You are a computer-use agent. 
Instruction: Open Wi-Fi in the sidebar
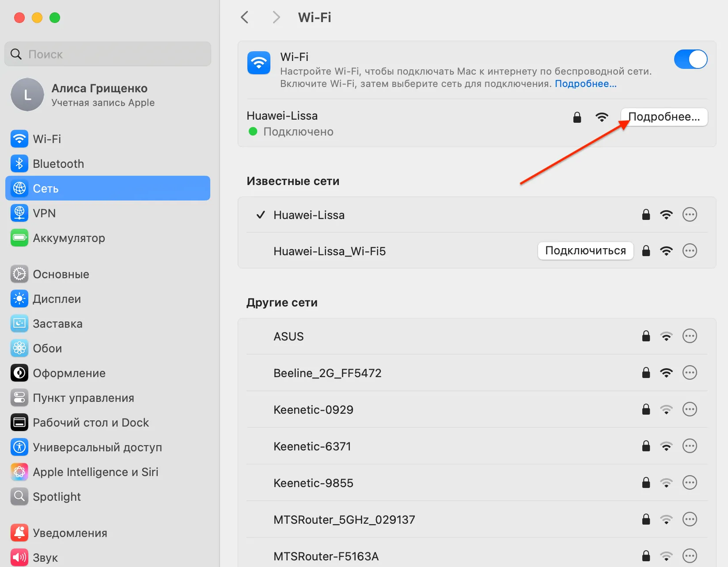(x=108, y=139)
